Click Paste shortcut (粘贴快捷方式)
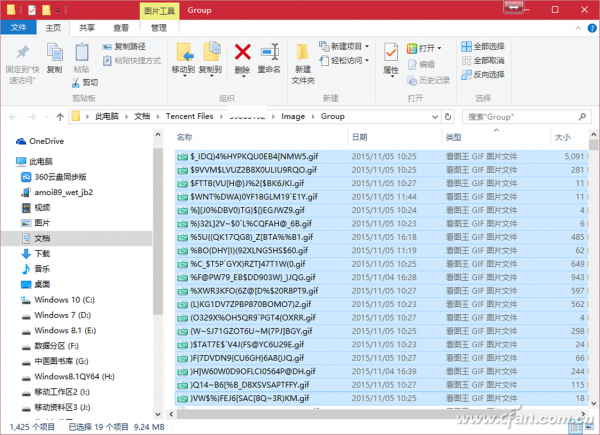The height and width of the screenshot is (435, 600). (132, 60)
